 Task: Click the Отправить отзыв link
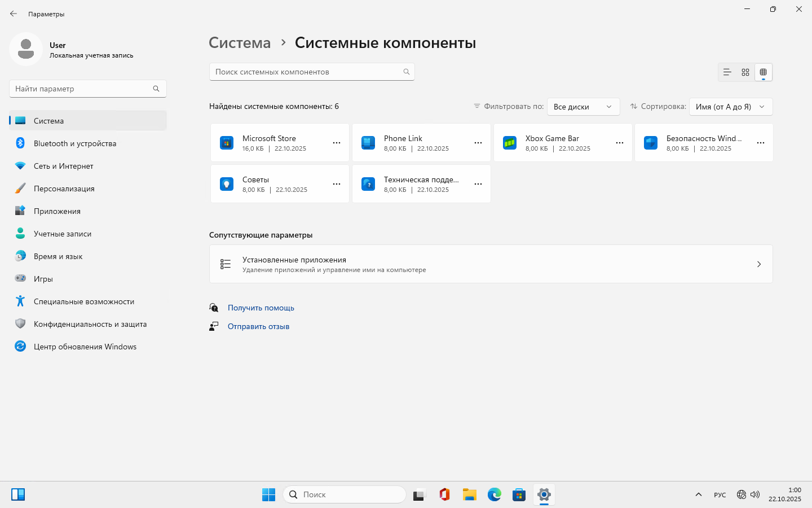(x=258, y=326)
